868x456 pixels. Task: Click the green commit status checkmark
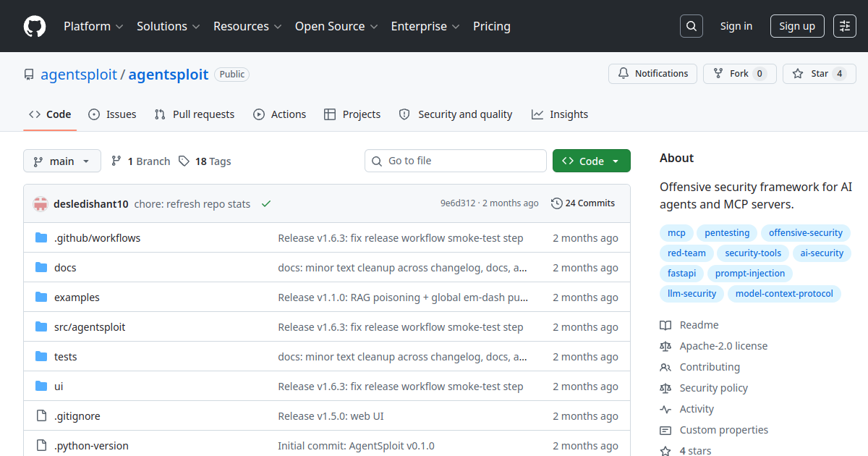pyautogui.click(x=266, y=204)
